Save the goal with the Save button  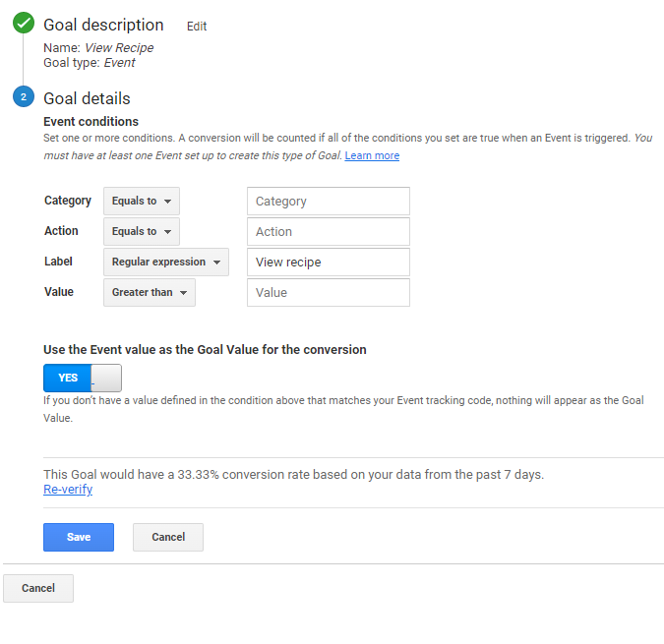(79, 537)
